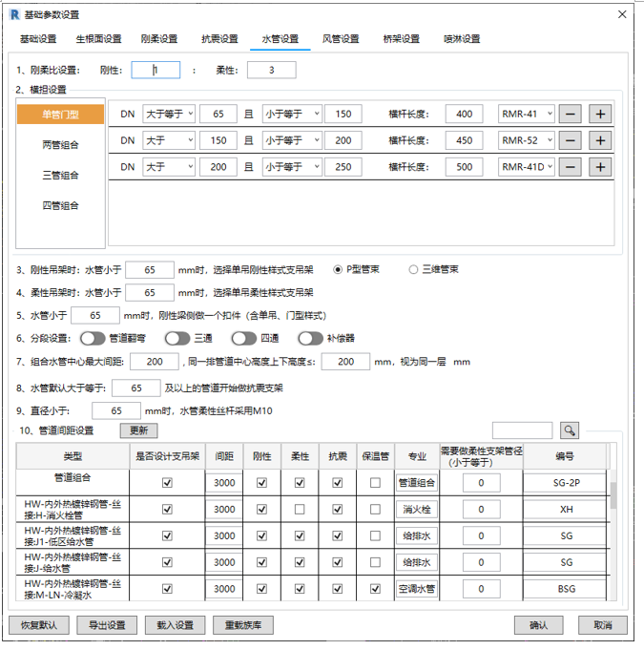This screenshot has width=644, height=650.
Task: Close the 基础参数设置 dialog
Action: pyautogui.click(x=622, y=14)
